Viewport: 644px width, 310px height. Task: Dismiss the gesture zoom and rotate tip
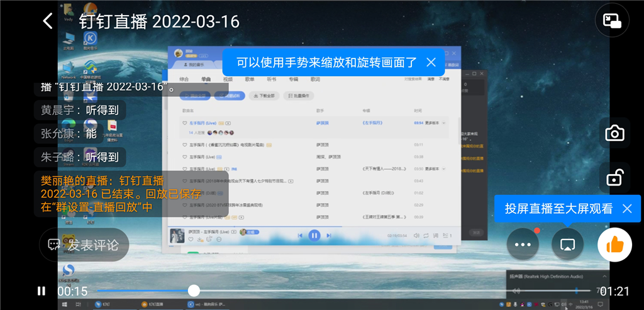coord(431,62)
